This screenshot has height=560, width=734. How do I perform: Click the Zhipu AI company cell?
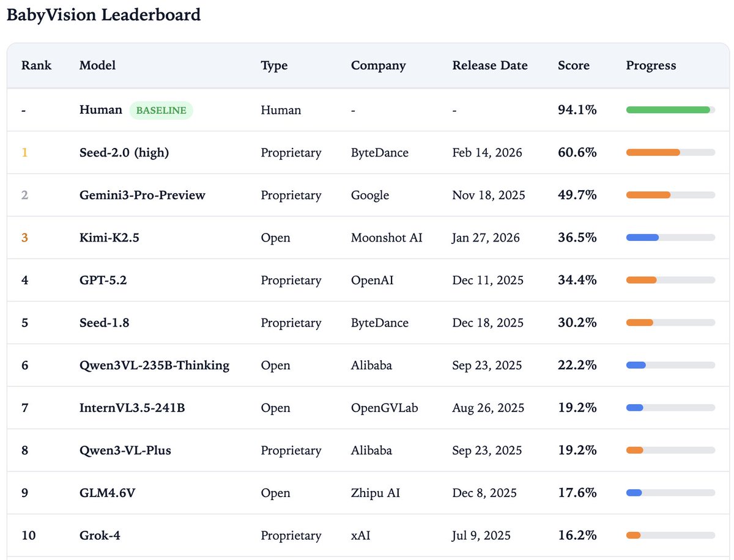pos(376,493)
